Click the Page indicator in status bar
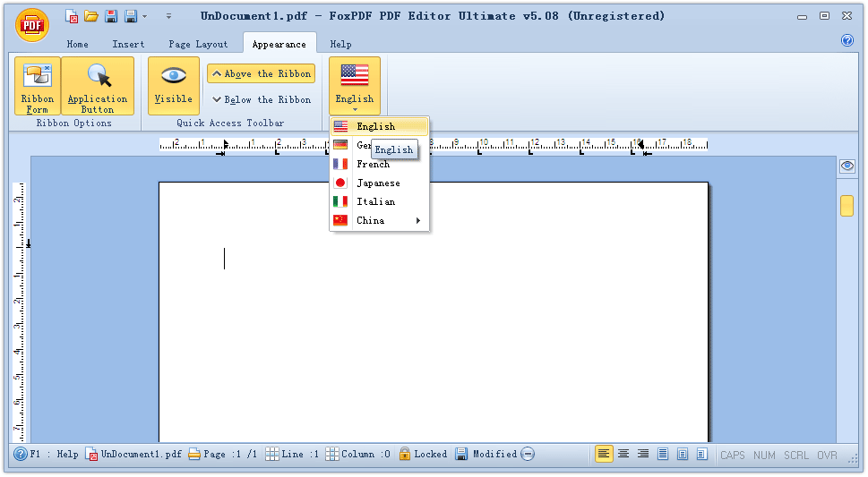 point(222,455)
